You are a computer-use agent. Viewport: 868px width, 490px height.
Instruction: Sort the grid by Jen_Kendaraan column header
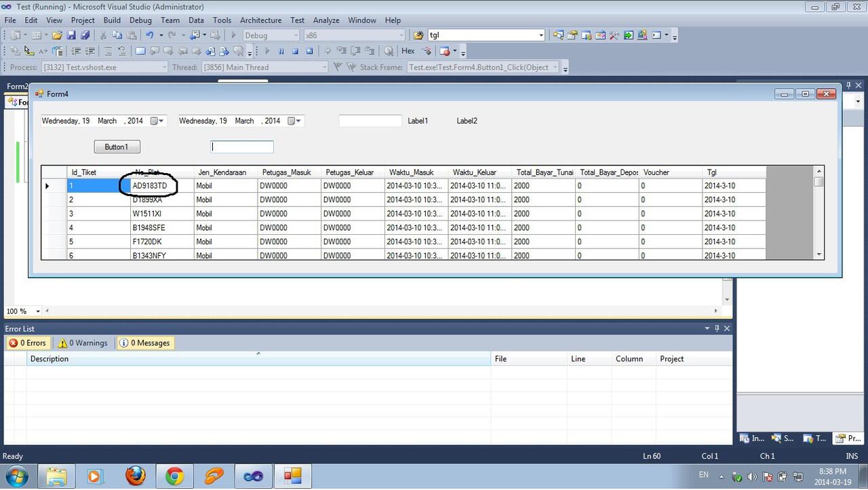click(x=225, y=172)
